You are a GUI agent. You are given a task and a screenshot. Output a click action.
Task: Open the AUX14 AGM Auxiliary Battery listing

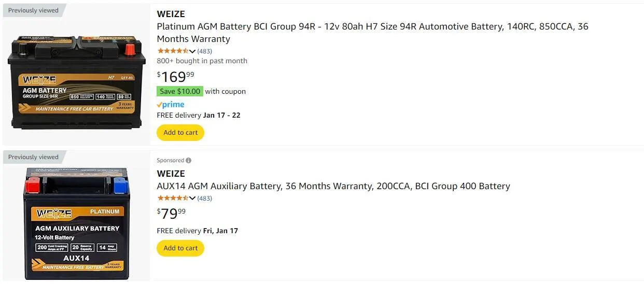pos(333,186)
